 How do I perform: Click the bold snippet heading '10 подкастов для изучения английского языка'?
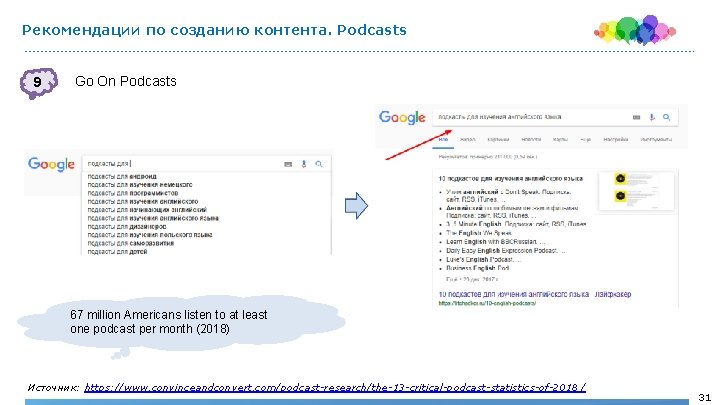[511, 178]
